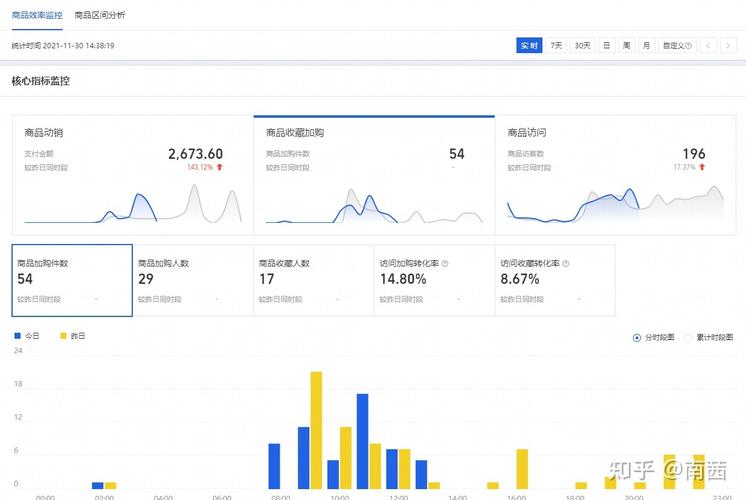The height and width of the screenshot is (500, 746).
Task: Open the 商品效率监控 tab
Action: coord(37,15)
